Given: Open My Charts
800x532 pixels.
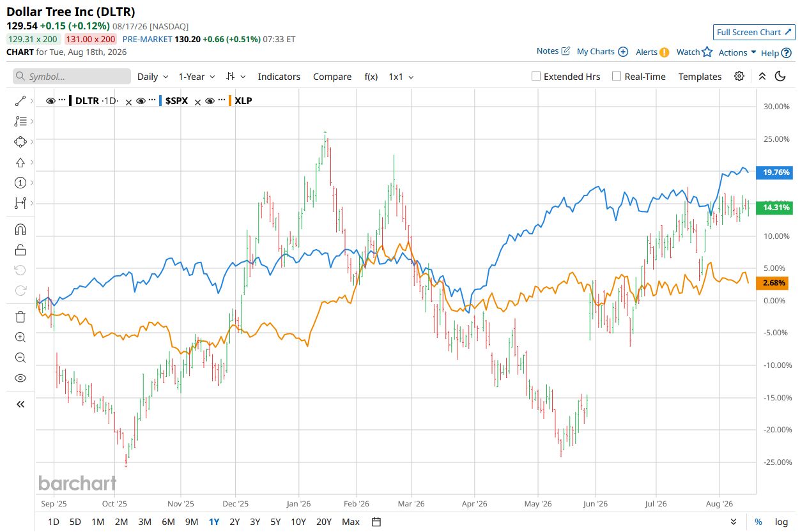Looking at the screenshot, I should (602, 52).
